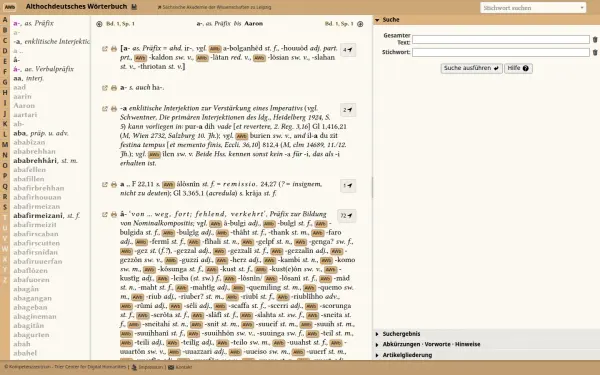The height and width of the screenshot is (375, 600).
Task: Select letter G in alphabet index
Action: [x=5, y=82]
